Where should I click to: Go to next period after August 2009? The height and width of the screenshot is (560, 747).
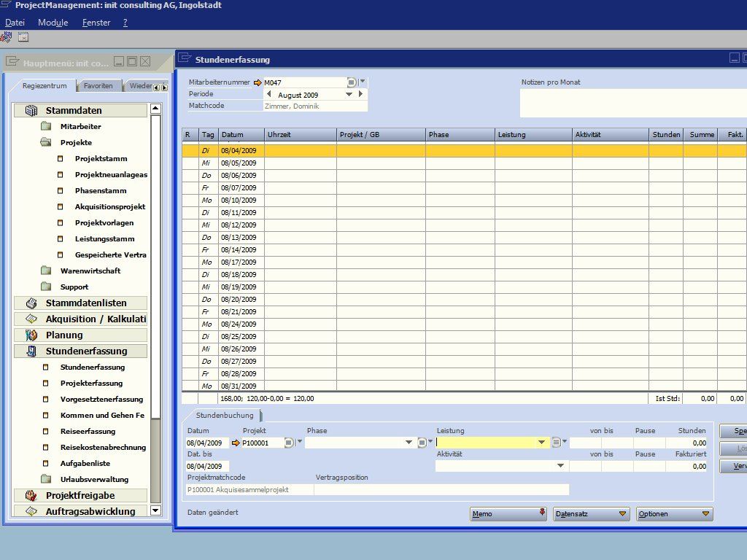360,94
